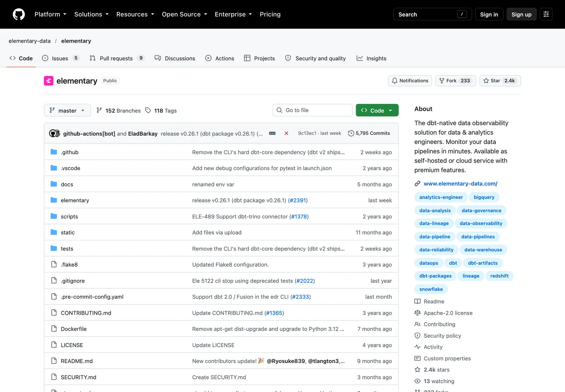Click the watching eye icon
This screenshot has width=565, height=392.
pyautogui.click(x=417, y=381)
